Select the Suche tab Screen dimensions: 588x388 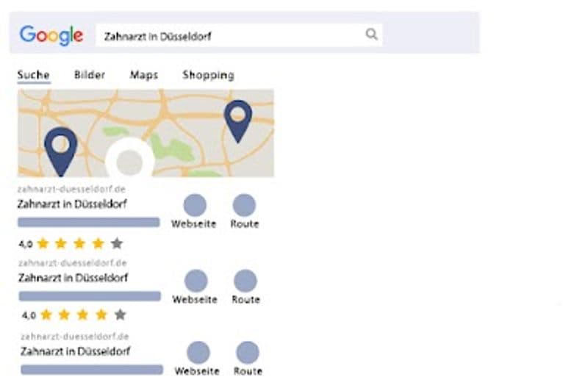coord(33,75)
